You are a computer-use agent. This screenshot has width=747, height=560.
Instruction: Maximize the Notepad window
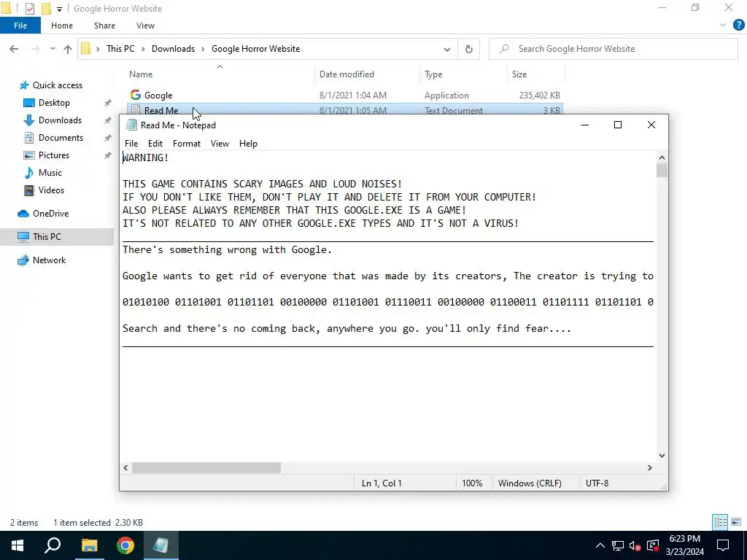(618, 125)
